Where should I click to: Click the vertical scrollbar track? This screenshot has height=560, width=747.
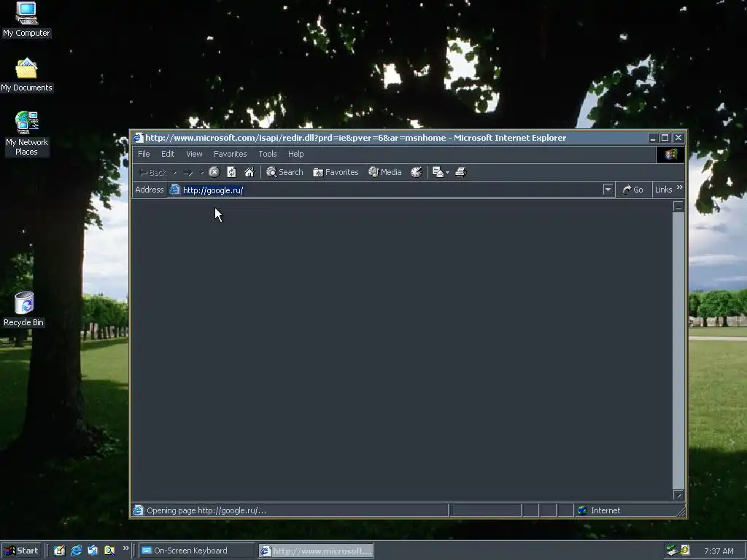pos(678,351)
